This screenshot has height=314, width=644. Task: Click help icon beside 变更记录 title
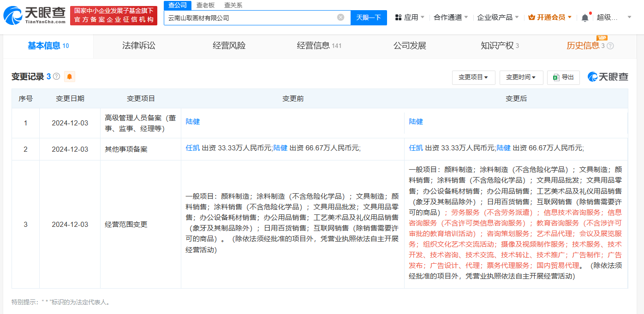pyautogui.click(x=56, y=77)
